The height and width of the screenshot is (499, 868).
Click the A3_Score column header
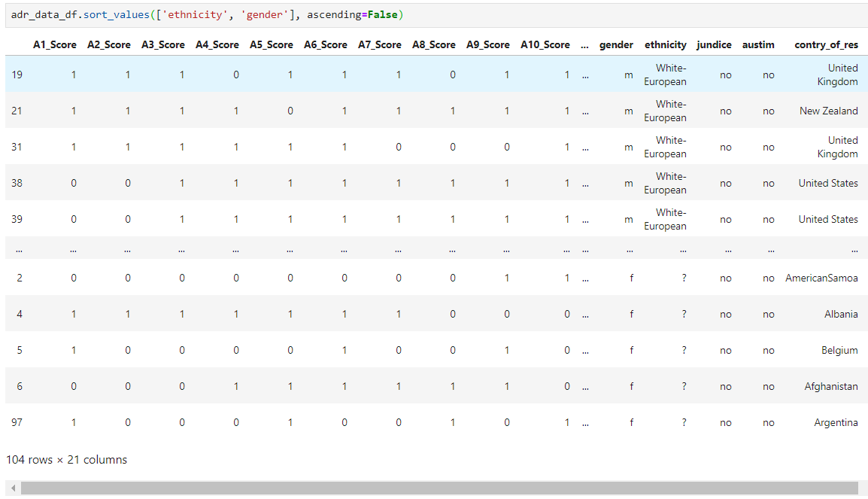coord(163,45)
